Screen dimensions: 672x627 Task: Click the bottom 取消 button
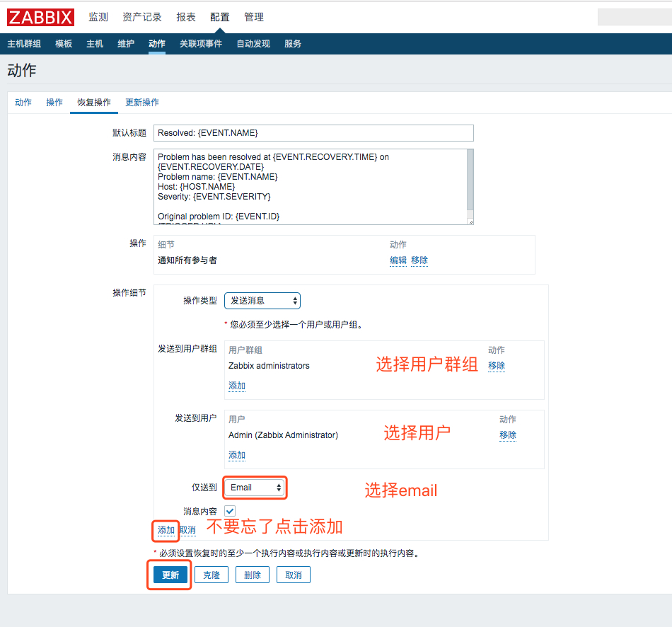pyautogui.click(x=294, y=575)
